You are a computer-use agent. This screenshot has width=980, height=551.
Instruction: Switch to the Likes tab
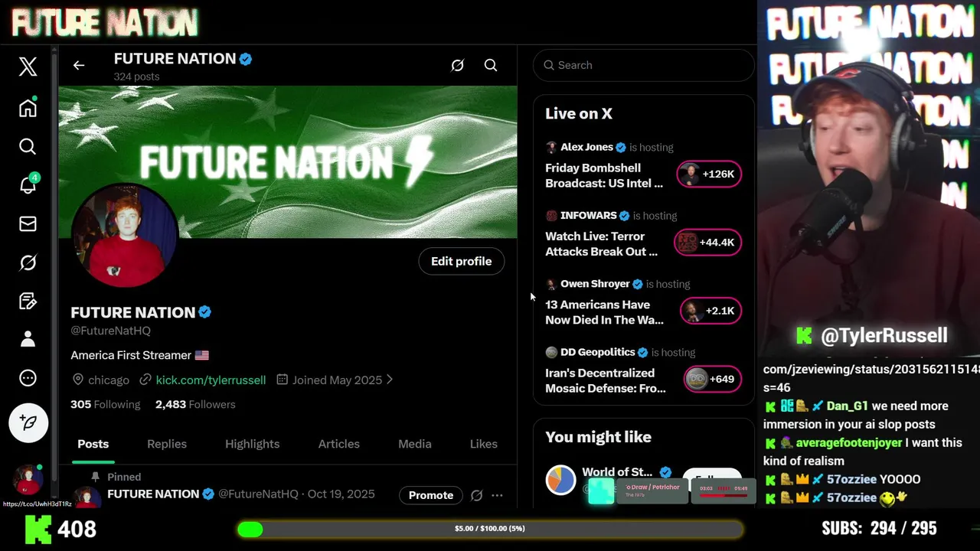pos(483,444)
